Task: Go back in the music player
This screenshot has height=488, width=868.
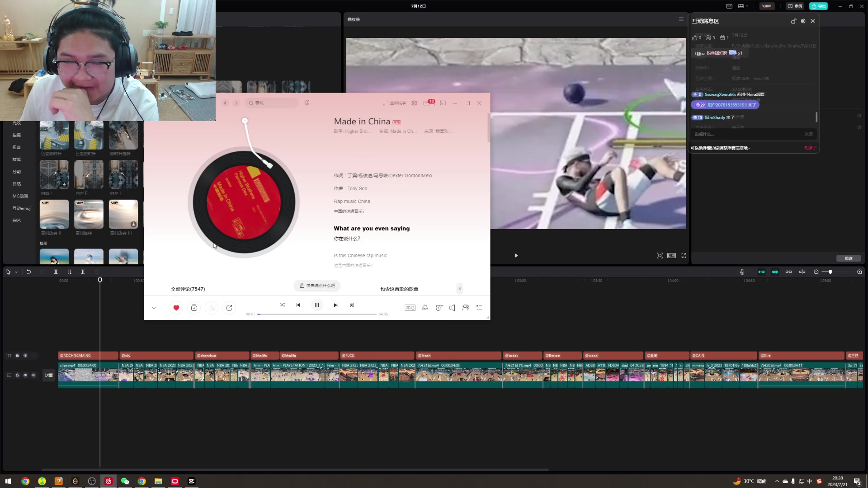Action: click(226, 103)
